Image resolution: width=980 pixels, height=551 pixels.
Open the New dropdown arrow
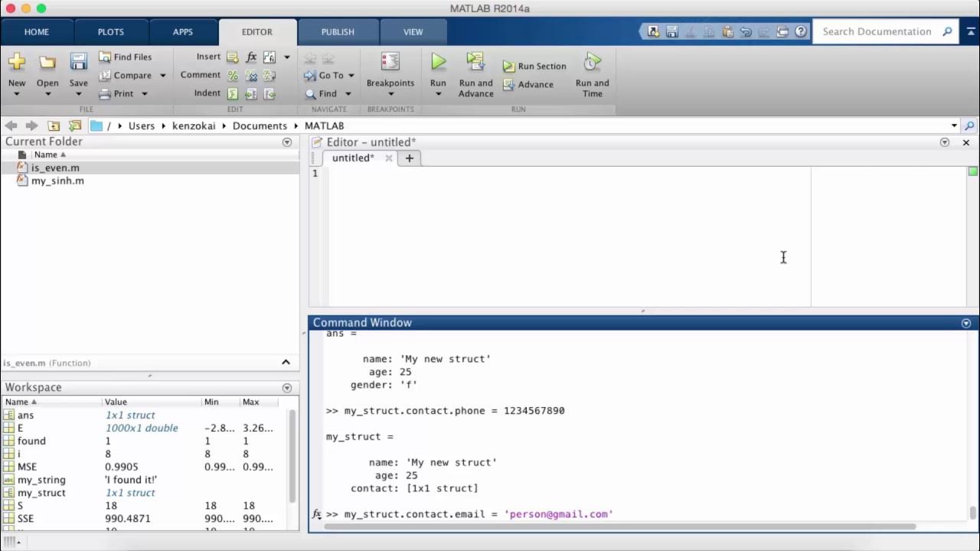[16, 94]
